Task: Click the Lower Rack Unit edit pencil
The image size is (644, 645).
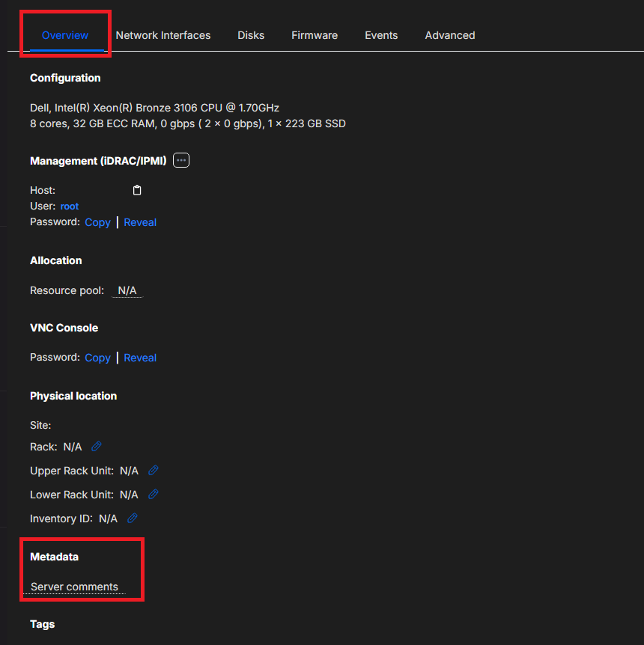Action: click(154, 494)
